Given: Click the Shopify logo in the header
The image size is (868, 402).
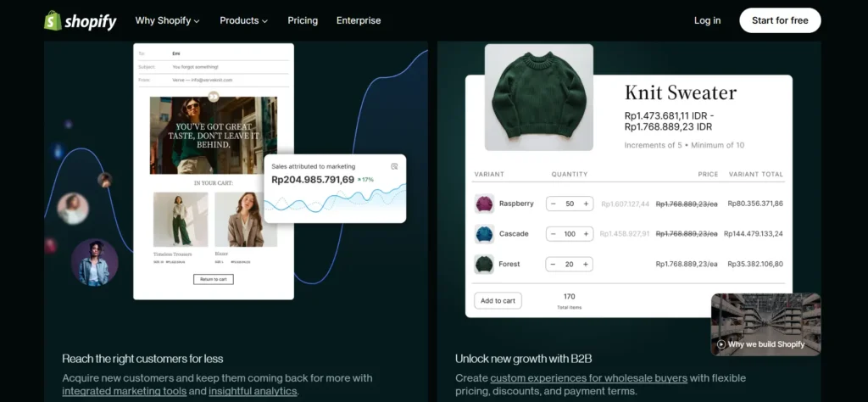Looking at the screenshot, I should (81, 21).
